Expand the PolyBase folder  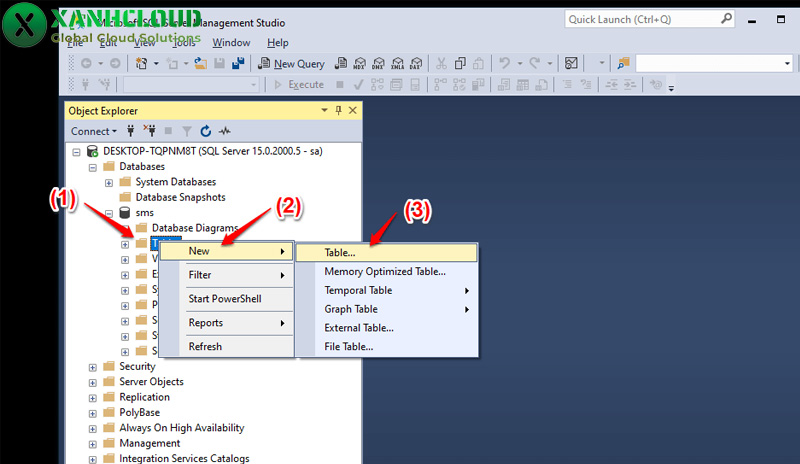click(92, 413)
